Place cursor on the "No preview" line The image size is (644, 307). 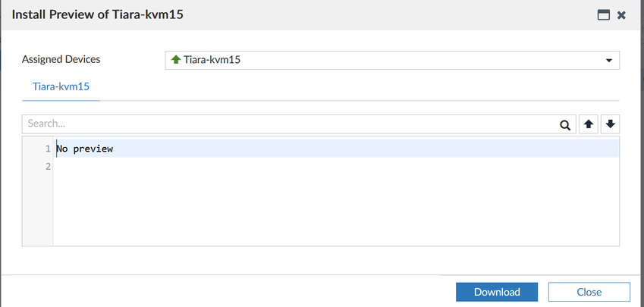(85, 149)
